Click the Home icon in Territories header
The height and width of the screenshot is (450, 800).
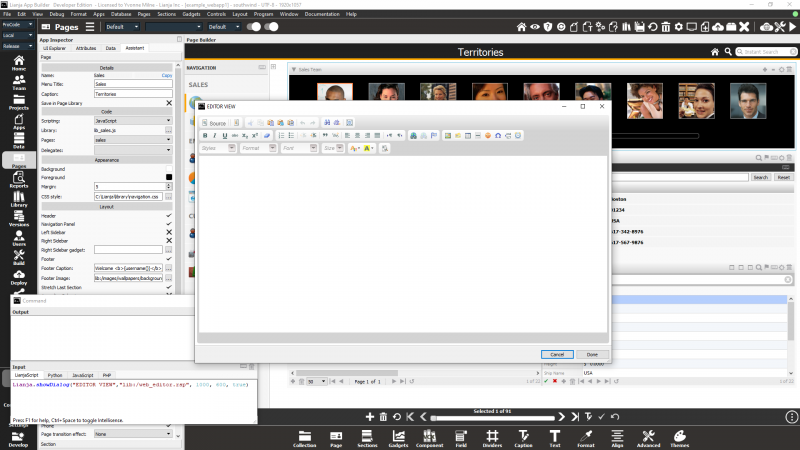point(715,52)
